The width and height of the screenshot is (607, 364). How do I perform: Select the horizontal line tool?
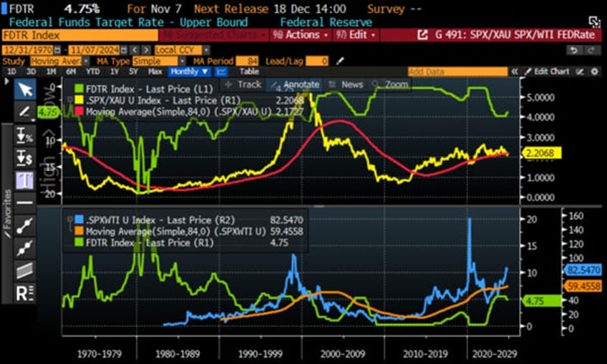click(25, 202)
